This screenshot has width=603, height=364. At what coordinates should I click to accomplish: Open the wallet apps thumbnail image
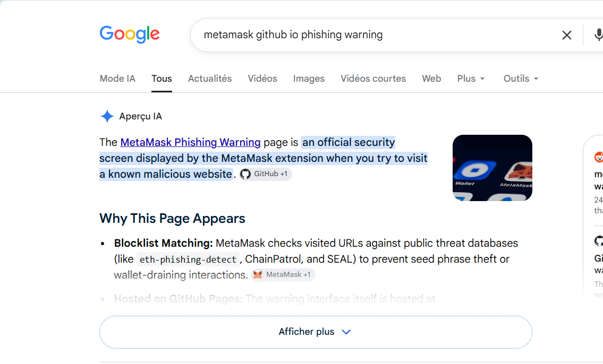(492, 168)
